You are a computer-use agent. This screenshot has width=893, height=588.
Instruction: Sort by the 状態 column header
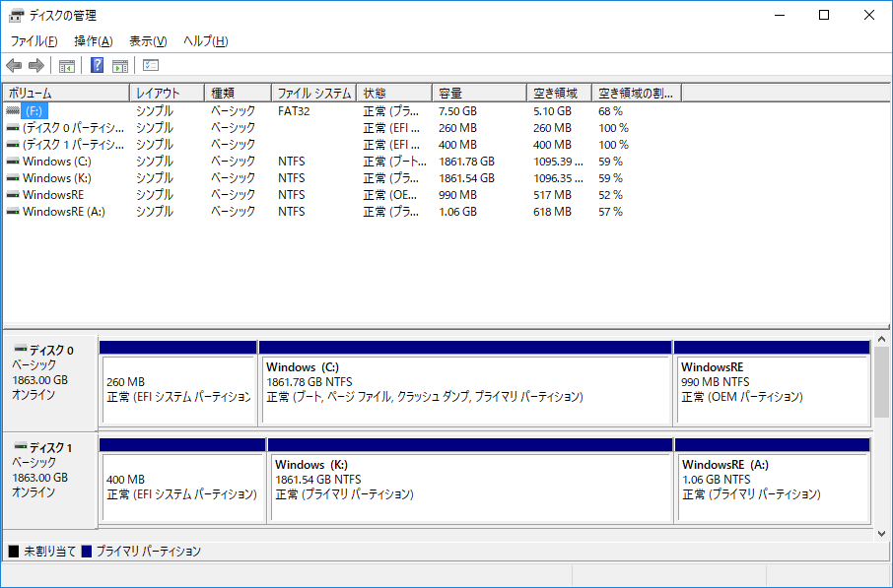click(x=394, y=94)
